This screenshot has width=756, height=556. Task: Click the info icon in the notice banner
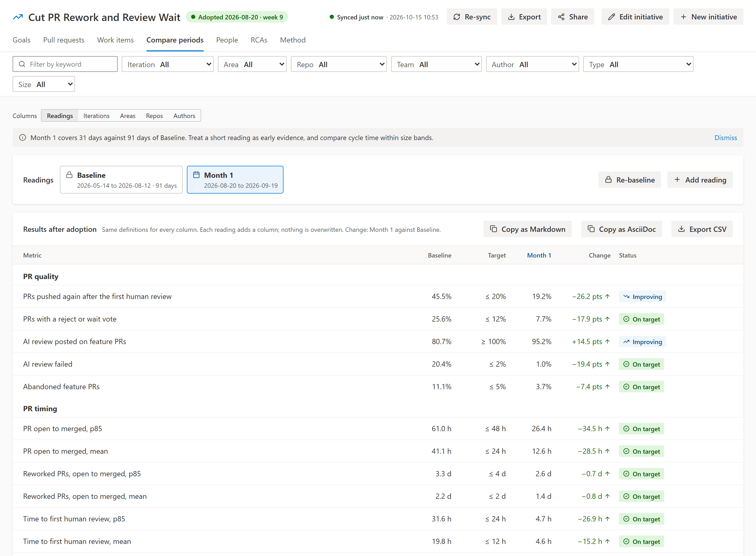click(23, 137)
